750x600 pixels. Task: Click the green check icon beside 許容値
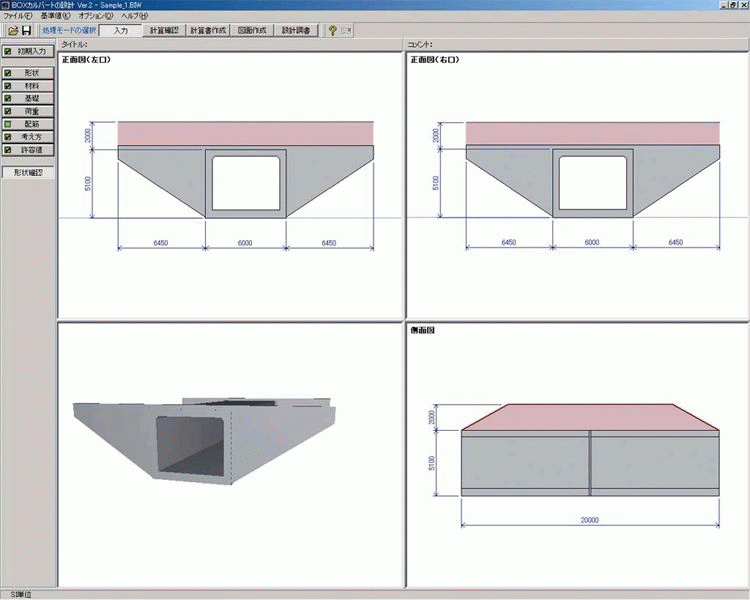(8, 150)
